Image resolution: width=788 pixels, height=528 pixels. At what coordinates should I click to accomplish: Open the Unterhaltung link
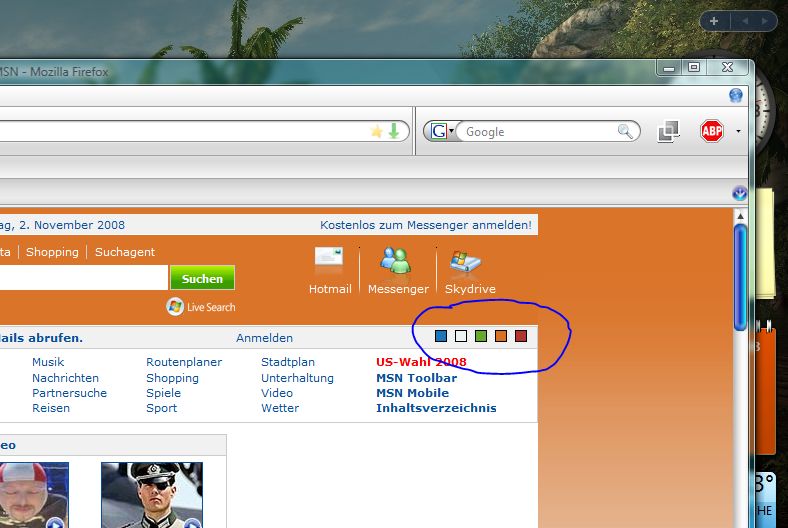pos(297,378)
